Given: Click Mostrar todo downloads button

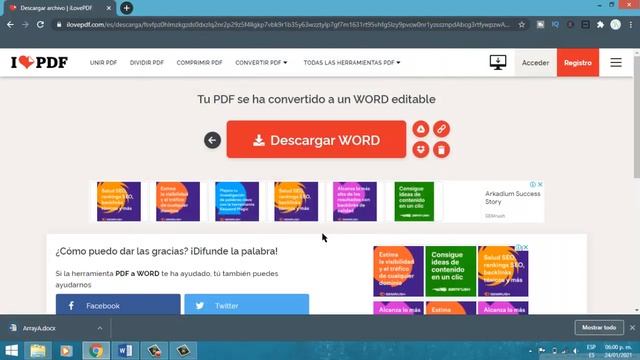Looking at the screenshot, I should [x=599, y=327].
